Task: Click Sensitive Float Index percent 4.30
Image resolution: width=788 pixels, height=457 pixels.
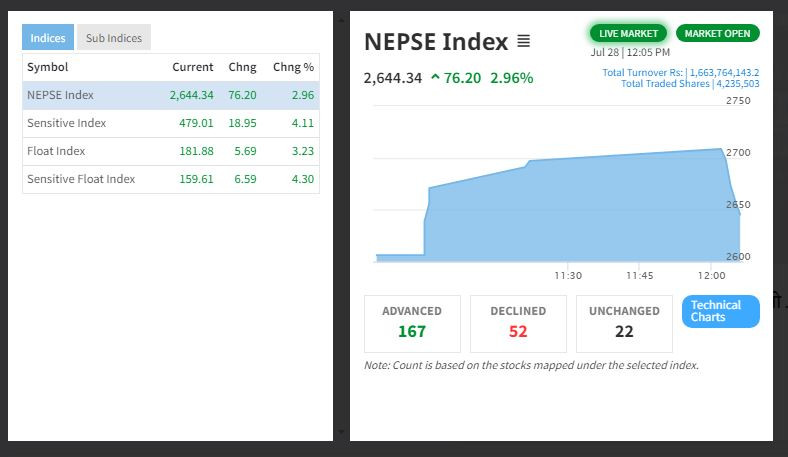Action: click(303, 179)
